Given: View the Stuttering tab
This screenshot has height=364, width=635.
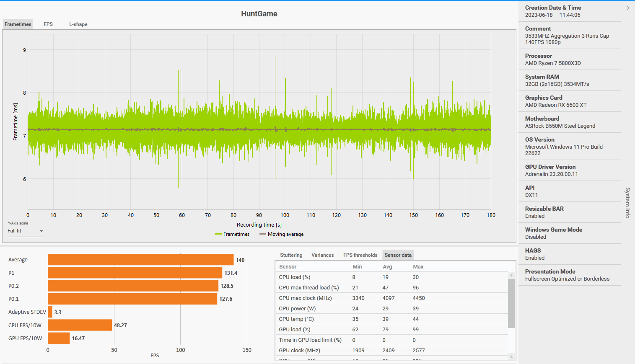Looking at the screenshot, I should pyautogui.click(x=291, y=255).
